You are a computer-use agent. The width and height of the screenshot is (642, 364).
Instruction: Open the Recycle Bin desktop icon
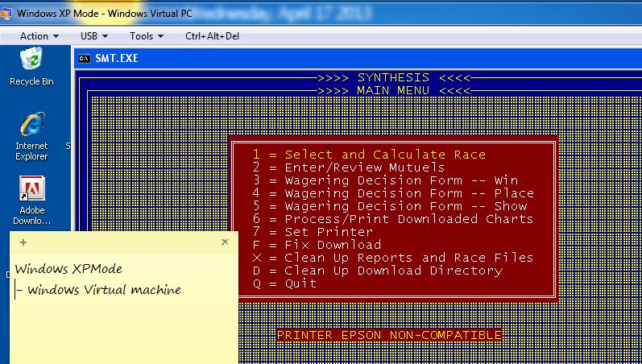tap(31, 66)
